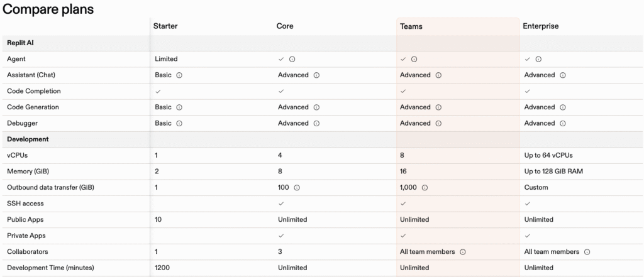The image size is (644, 277).
Task: Show info for Starter Debugger Basic
Action: [x=179, y=123]
